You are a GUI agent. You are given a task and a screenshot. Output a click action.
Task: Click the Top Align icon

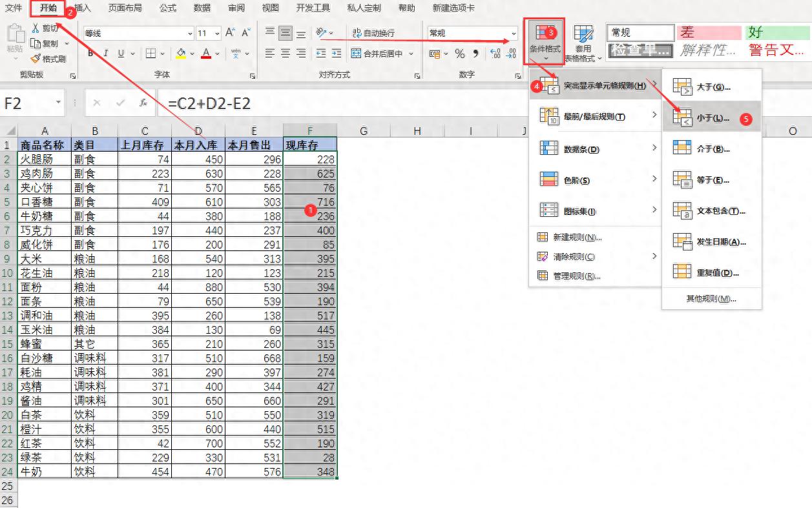pyautogui.click(x=270, y=32)
